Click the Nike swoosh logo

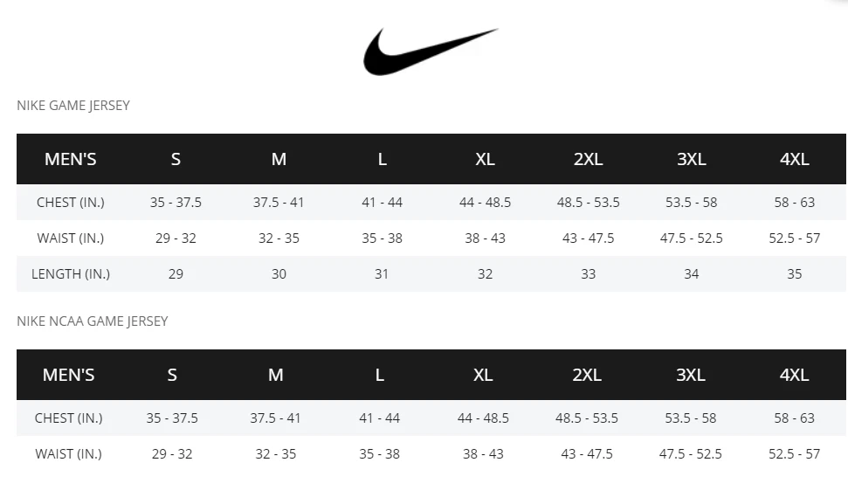pos(428,52)
